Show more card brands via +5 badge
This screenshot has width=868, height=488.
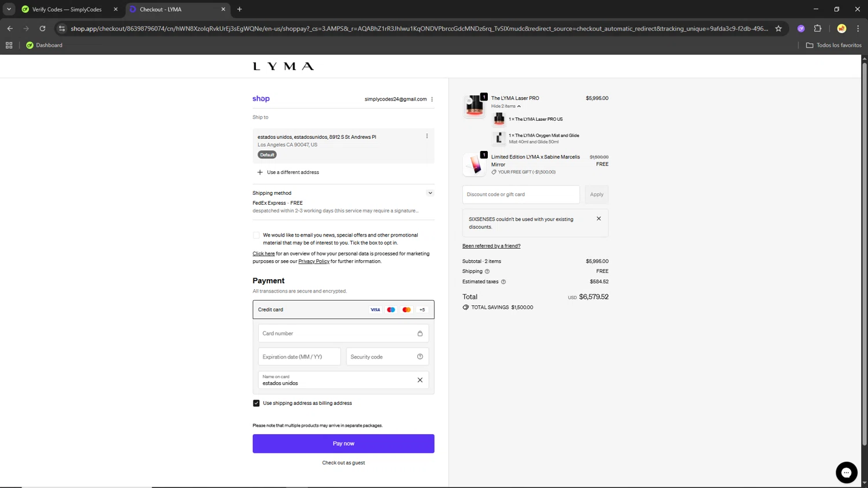tap(422, 310)
